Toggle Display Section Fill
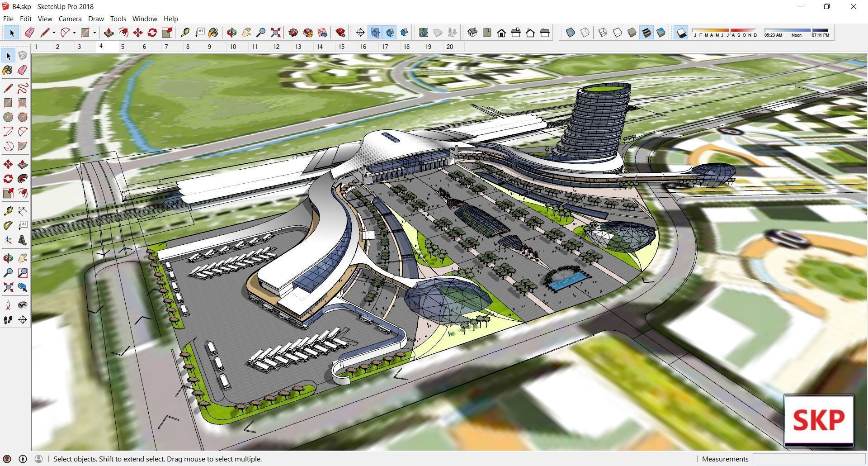Image resolution: width=868 pixels, height=466 pixels. 404,33
